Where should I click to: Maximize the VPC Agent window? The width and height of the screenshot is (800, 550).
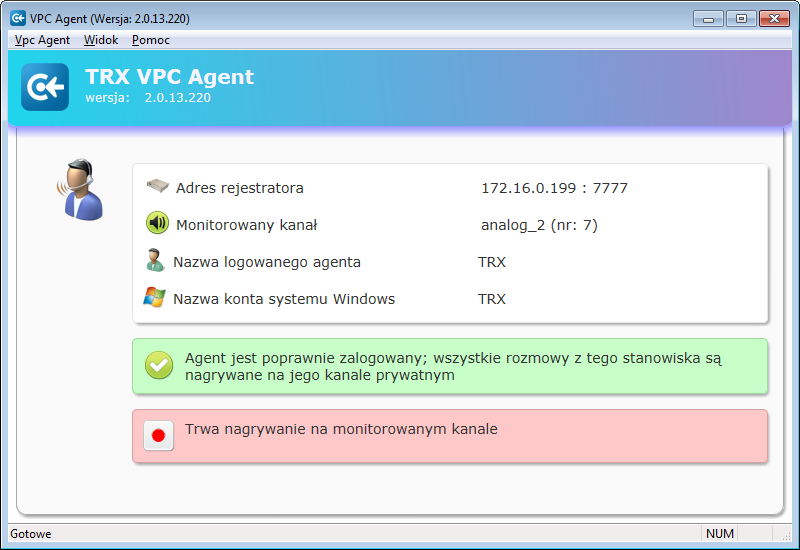(x=741, y=18)
